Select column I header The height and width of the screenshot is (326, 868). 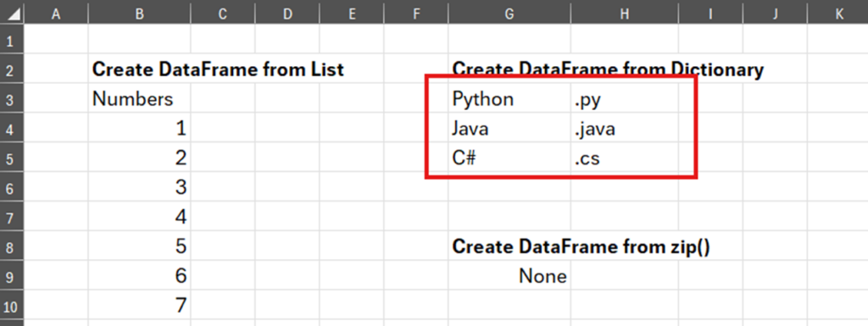click(x=711, y=14)
